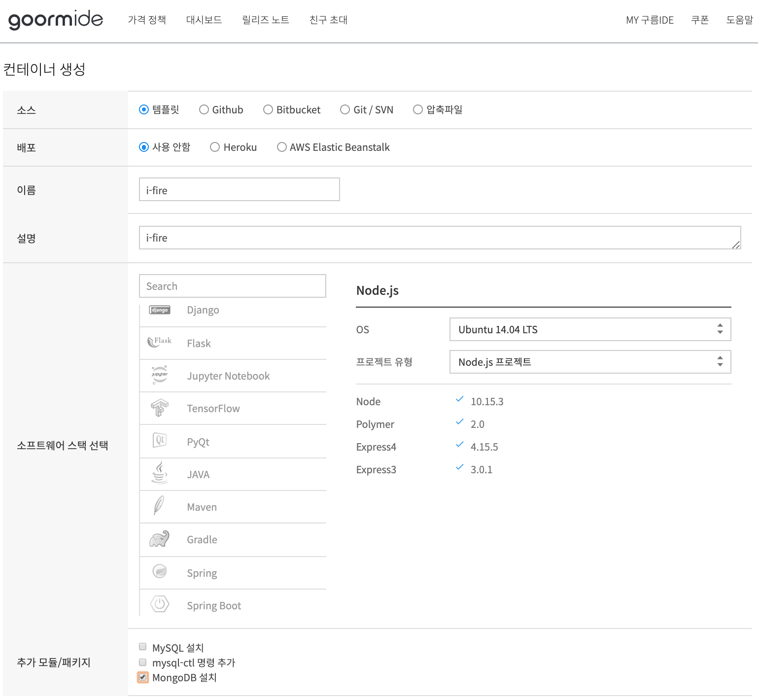Open MY 구름IDE menu
The width and height of the screenshot is (758, 700).
tap(650, 20)
